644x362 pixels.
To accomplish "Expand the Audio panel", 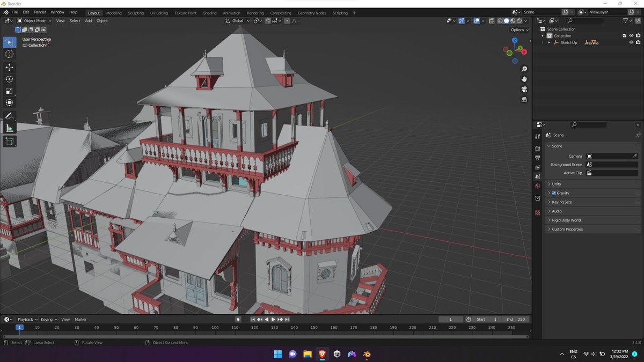I will pyautogui.click(x=594, y=211).
